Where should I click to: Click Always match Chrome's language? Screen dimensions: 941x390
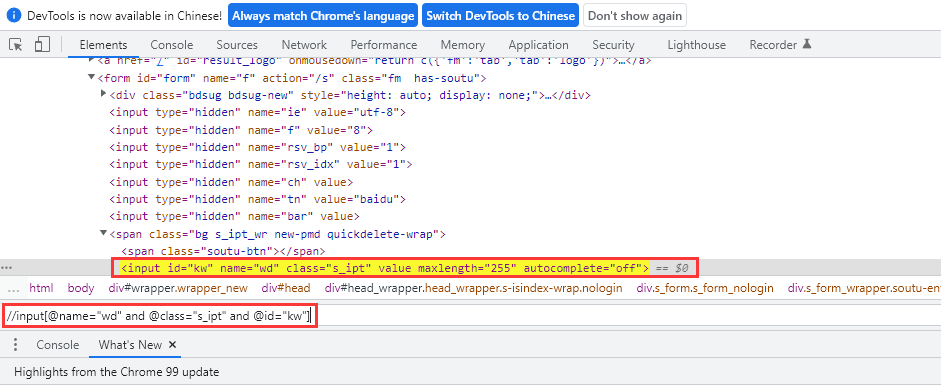click(323, 16)
